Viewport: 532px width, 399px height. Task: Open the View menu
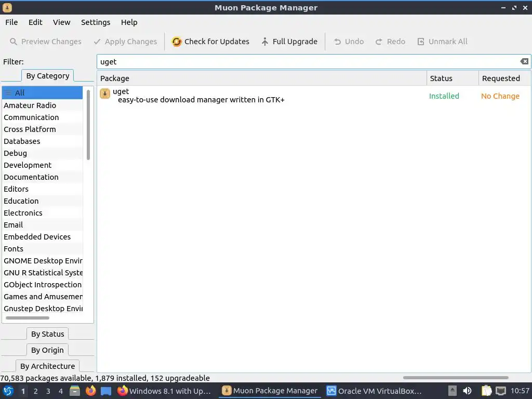pos(61,22)
